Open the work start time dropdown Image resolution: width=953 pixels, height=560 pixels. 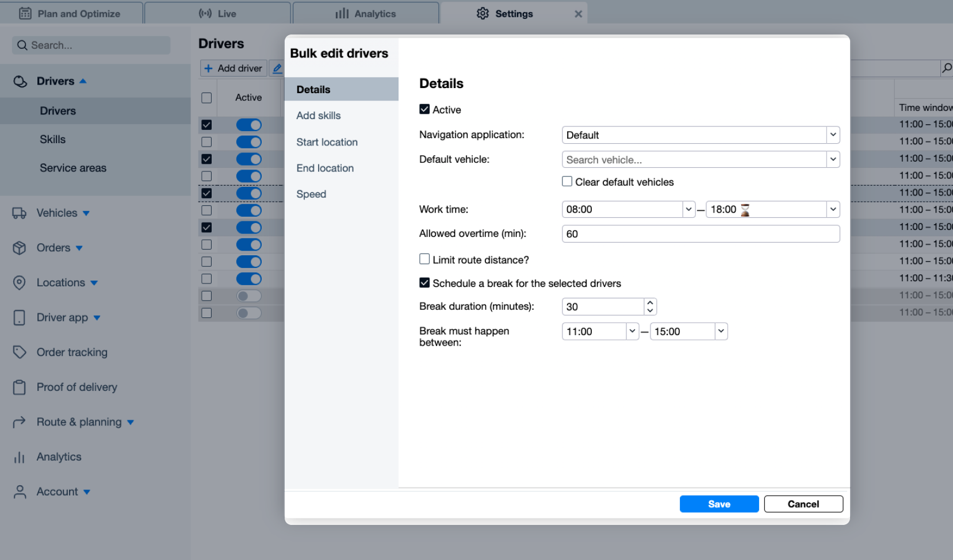pyautogui.click(x=688, y=209)
